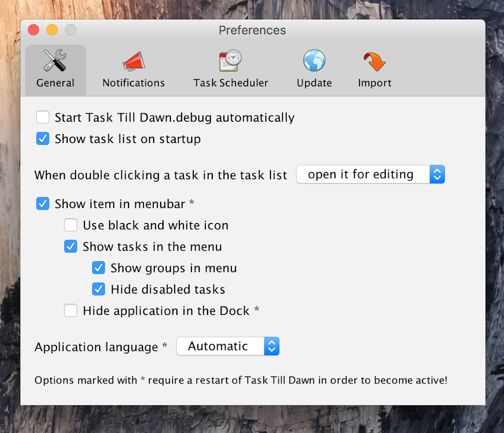
Task: Minimize Preferences window with yellow button
Action: [52, 30]
